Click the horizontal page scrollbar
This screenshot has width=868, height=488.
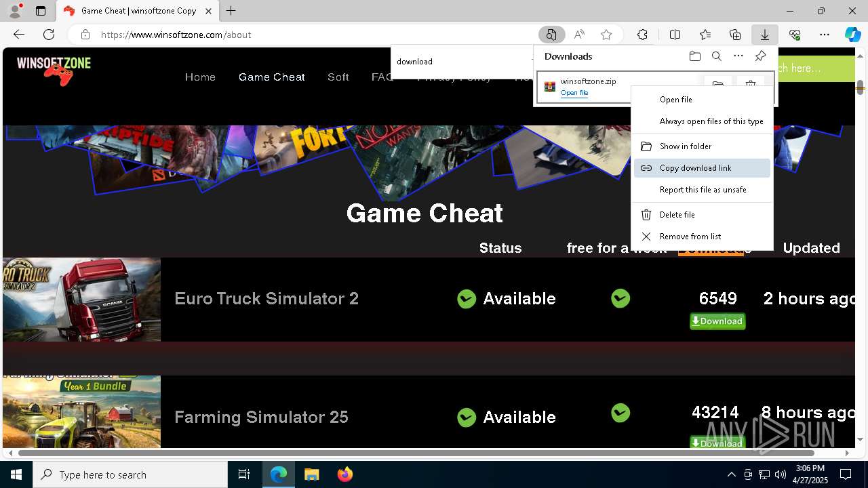(416, 453)
